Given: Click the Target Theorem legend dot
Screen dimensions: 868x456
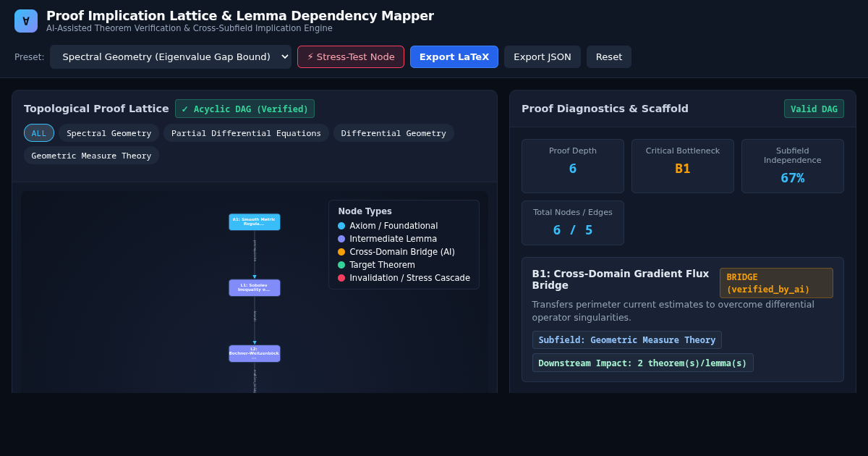Looking at the screenshot, I should tap(341, 265).
